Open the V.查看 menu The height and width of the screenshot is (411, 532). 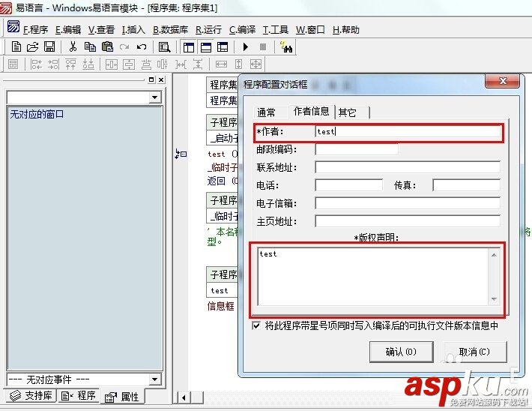[x=101, y=30]
